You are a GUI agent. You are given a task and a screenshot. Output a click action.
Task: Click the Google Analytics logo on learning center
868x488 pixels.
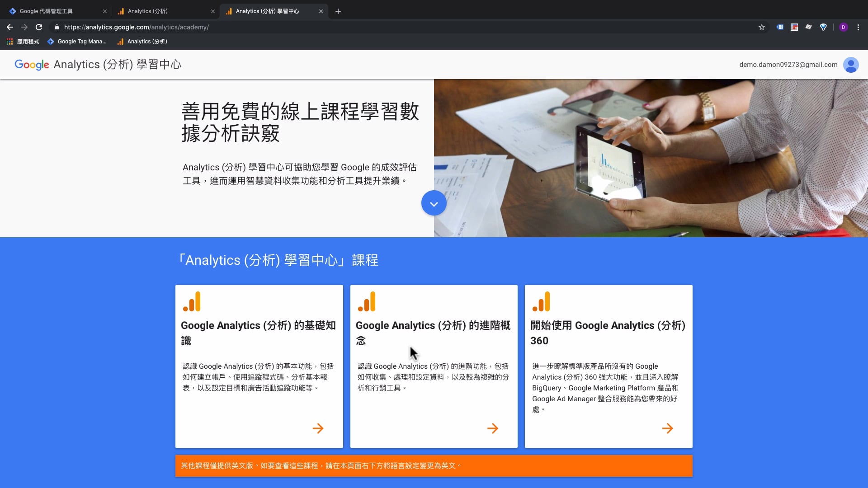pos(32,65)
